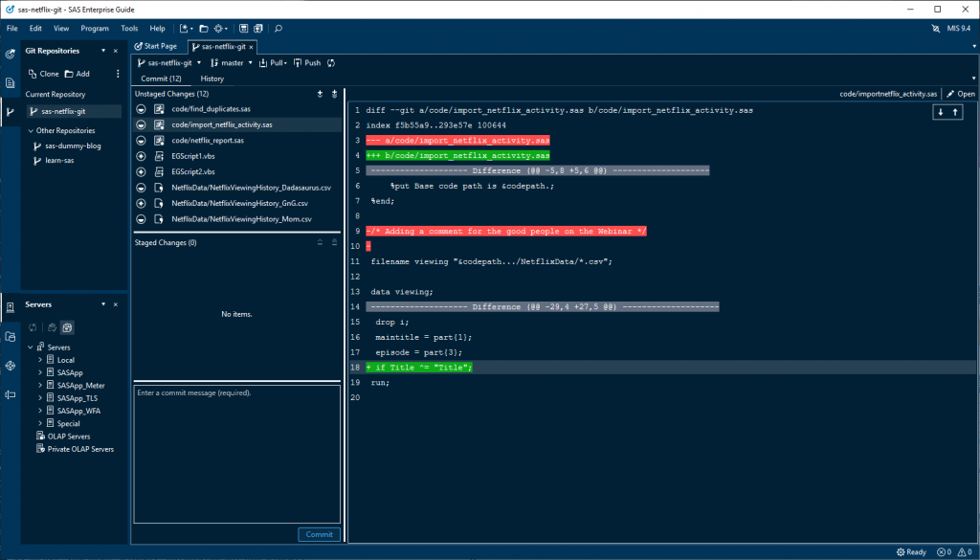Click the highlighted server toolbar icon
The width and height of the screenshot is (980, 560).
click(x=67, y=327)
